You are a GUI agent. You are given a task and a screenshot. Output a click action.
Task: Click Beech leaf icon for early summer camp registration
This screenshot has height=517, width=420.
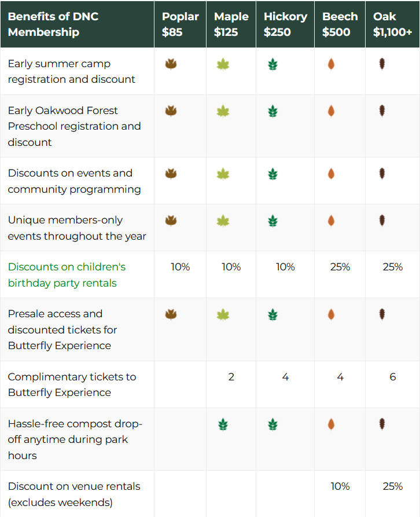(x=331, y=64)
